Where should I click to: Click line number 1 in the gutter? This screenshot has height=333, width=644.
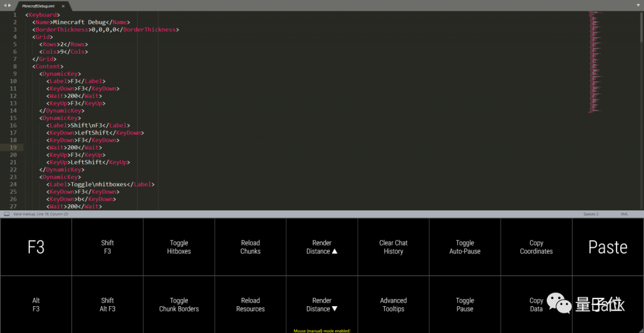(15, 15)
